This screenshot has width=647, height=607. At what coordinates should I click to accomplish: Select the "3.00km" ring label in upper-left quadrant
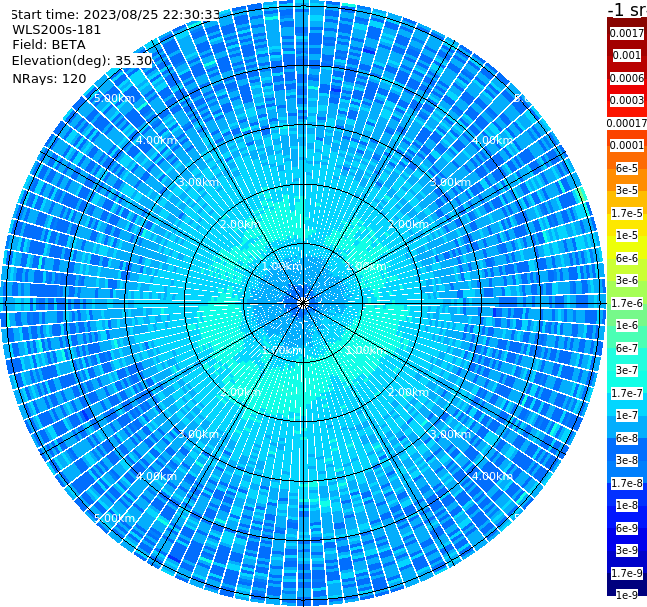[198, 182]
